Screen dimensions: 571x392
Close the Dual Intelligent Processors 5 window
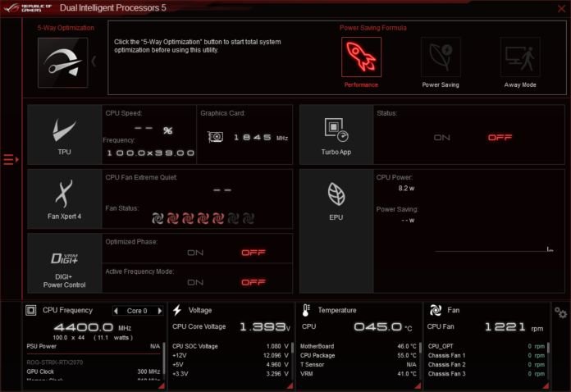561,8
